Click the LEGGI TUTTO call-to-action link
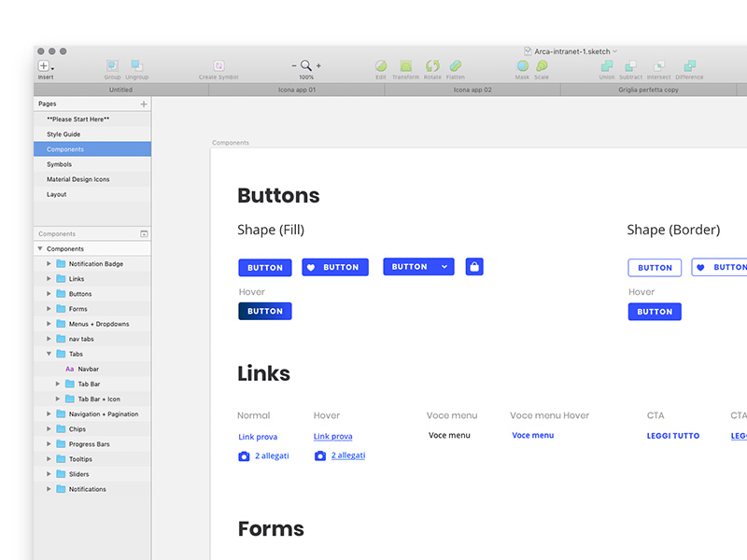This screenshot has width=747, height=560. coord(673,436)
